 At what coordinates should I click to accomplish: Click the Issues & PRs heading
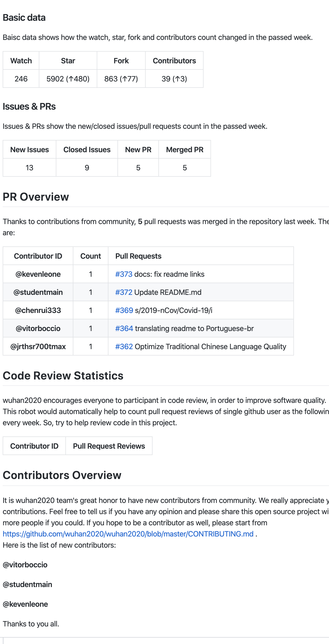tap(29, 106)
